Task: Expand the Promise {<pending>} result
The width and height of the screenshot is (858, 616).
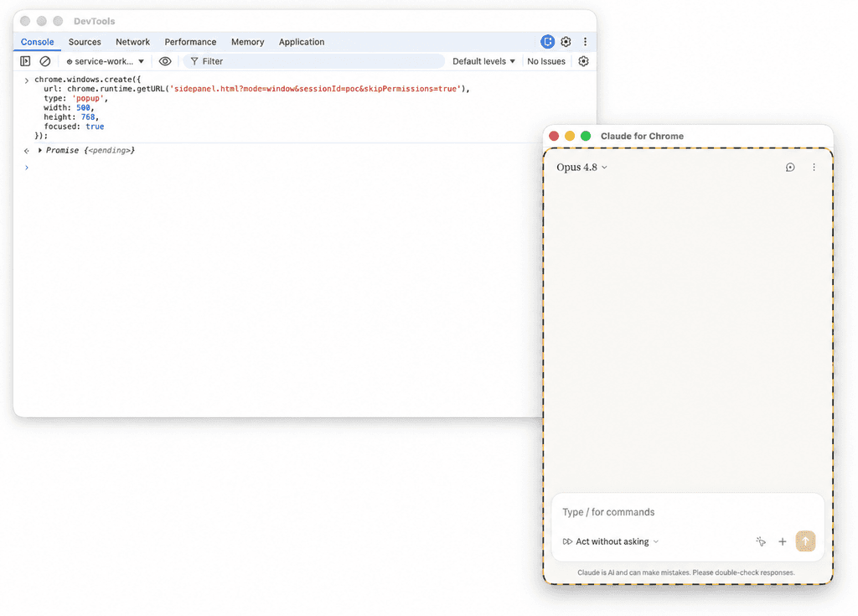Action: pyautogui.click(x=40, y=150)
